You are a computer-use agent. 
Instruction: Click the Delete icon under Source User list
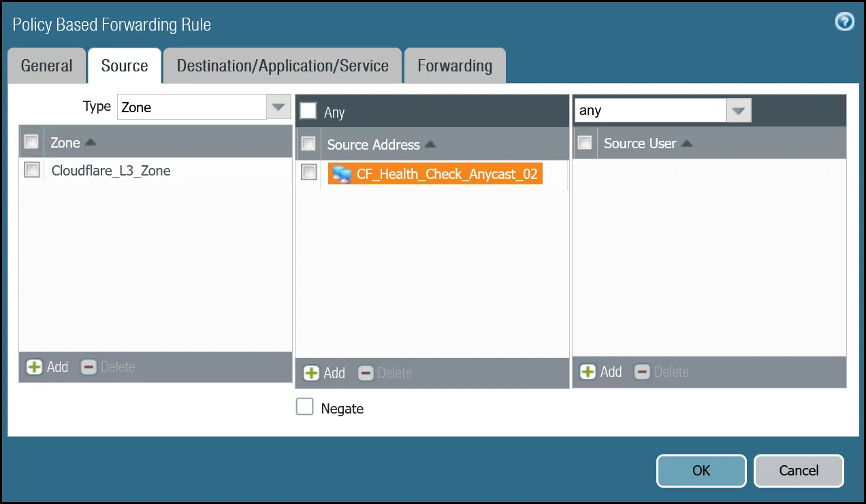coord(642,372)
